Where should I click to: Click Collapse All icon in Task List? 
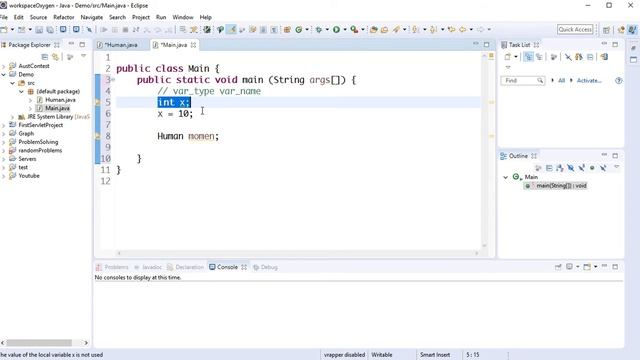pos(590,57)
